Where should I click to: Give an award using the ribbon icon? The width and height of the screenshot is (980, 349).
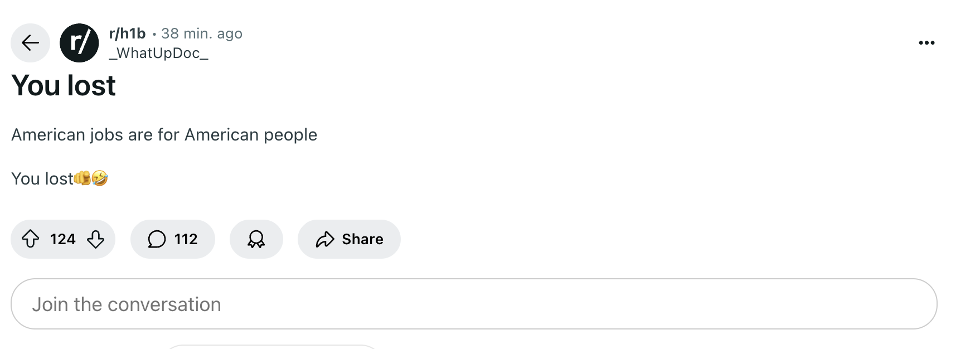tap(256, 239)
